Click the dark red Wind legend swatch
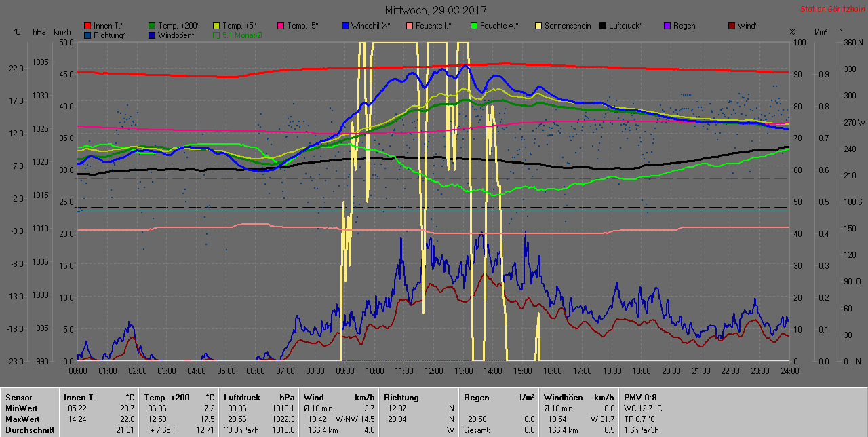 pos(732,26)
